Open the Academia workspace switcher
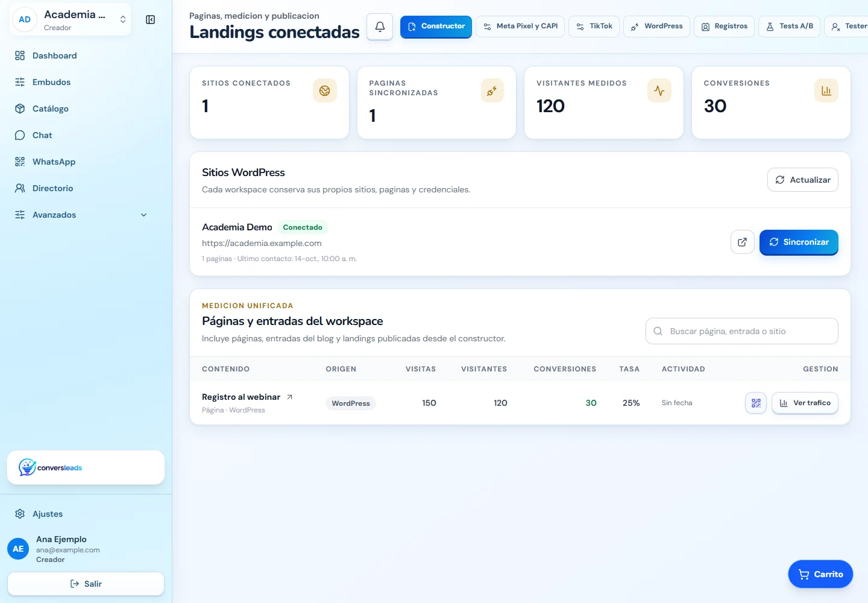Image resolution: width=868 pixels, height=603 pixels. tap(71, 20)
